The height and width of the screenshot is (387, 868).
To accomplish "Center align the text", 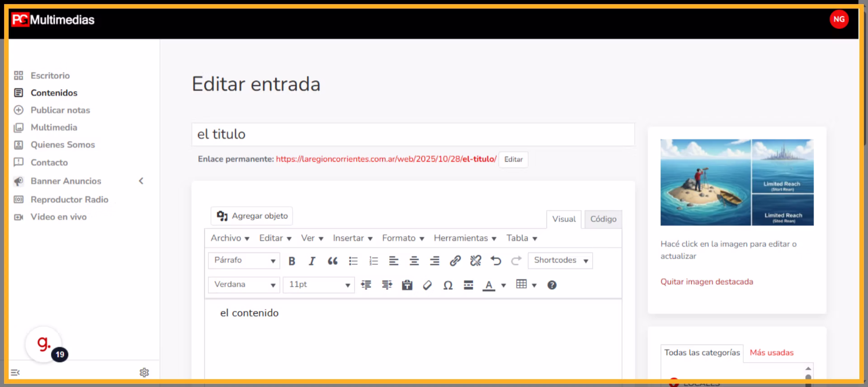I will coord(414,261).
